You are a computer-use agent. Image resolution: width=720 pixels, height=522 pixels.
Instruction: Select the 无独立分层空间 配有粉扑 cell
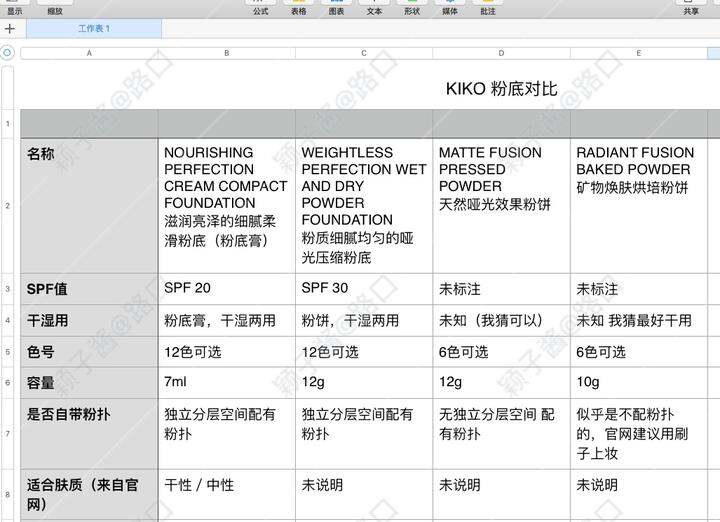pos(501,433)
